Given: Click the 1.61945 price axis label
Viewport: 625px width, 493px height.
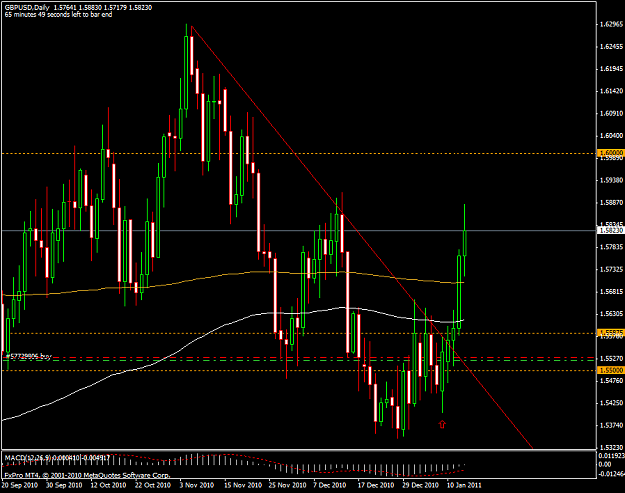Looking at the screenshot, I should [x=611, y=69].
